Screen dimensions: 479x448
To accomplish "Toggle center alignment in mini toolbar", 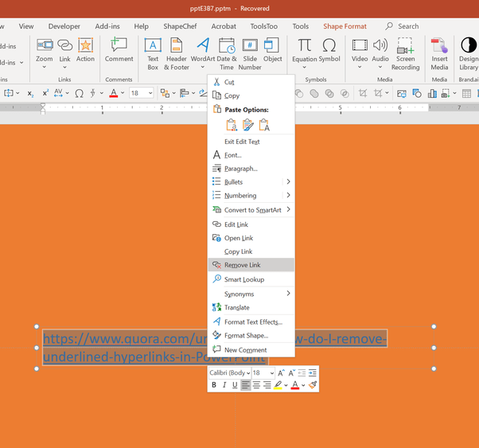I will tap(256, 385).
